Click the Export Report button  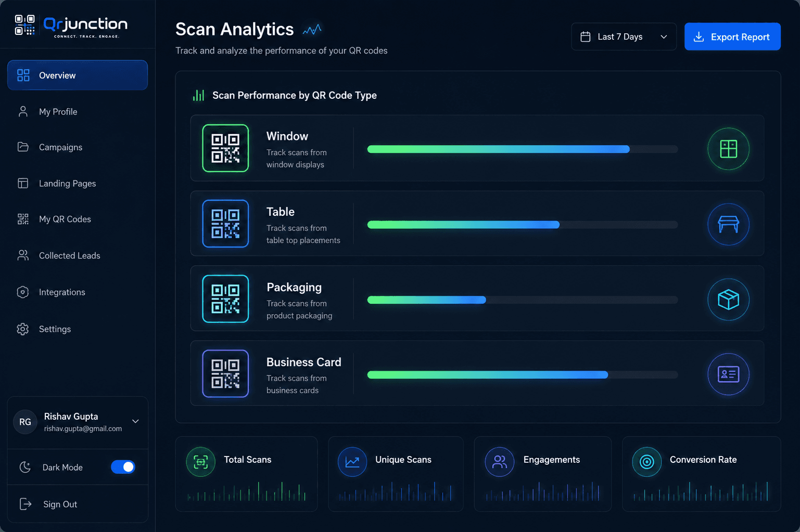[732, 37]
